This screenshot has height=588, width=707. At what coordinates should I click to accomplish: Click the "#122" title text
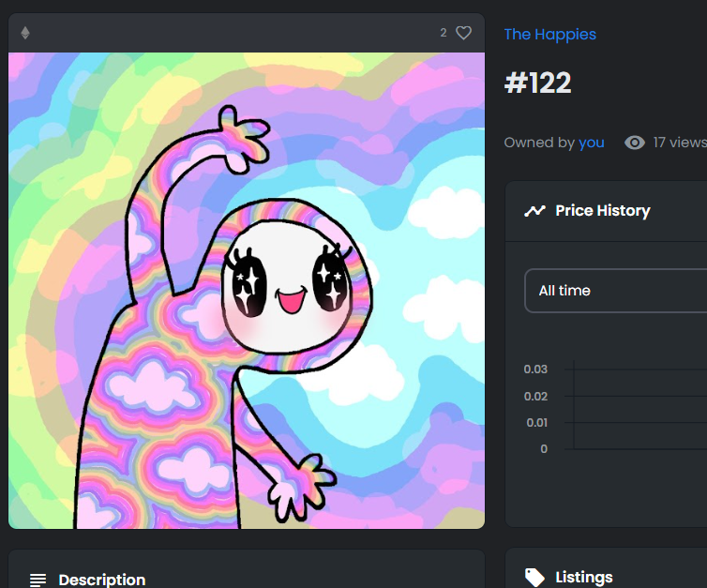pyautogui.click(x=538, y=83)
